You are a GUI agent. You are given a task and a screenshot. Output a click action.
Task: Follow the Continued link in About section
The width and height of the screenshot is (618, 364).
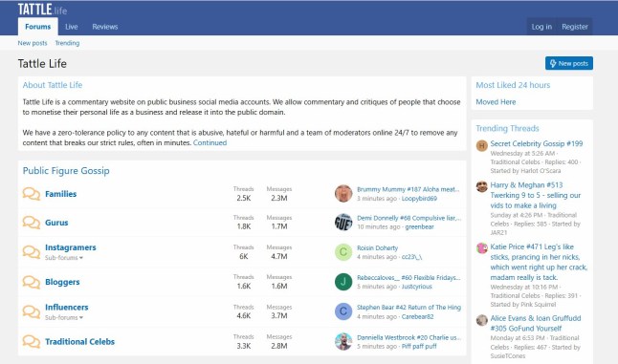click(x=210, y=143)
